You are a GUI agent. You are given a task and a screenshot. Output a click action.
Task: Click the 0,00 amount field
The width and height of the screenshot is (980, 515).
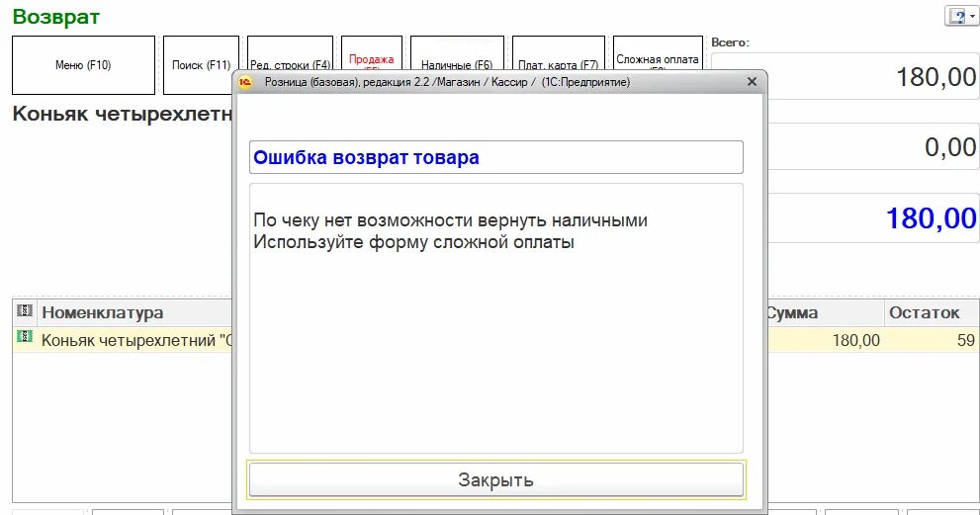coord(872,147)
